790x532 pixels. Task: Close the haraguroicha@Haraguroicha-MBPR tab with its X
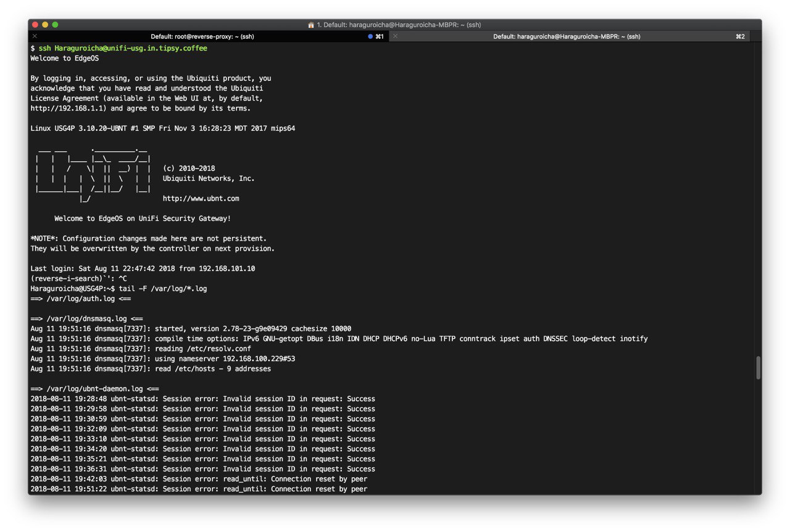coord(396,36)
